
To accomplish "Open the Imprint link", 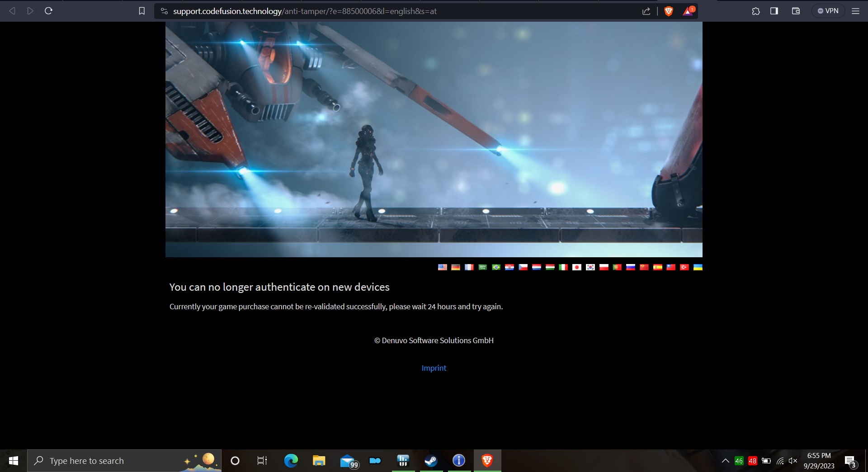I will [x=434, y=368].
